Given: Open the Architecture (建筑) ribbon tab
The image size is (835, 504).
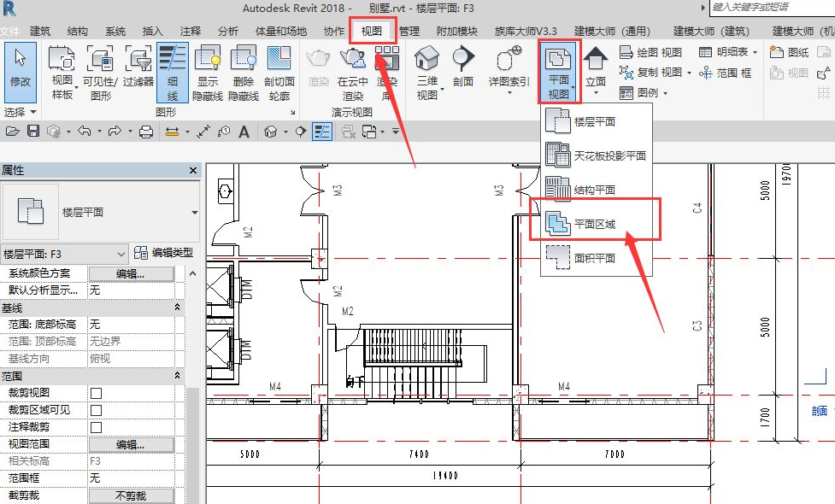Looking at the screenshot, I should pyautogui.click(x=40, y=31).
